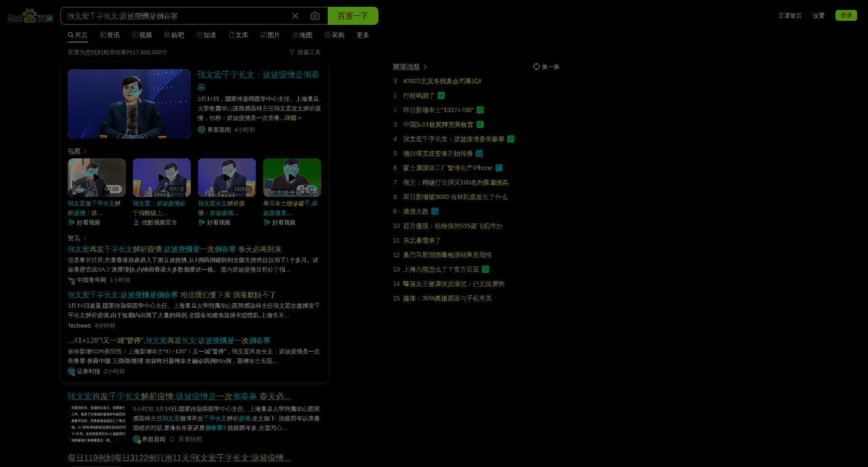Open headline 张文宏千字长文：这波疫情是倒春寒
This screenshot has width=868, height=467.
click(x=259, y=81)
